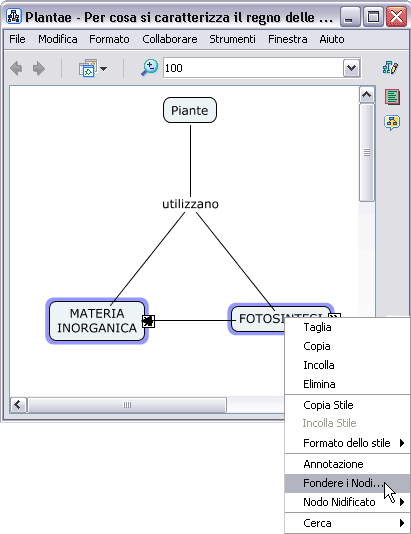Open the styles palette icon at top right
Viewport: 411px width, 534px height.
point(390,67)
